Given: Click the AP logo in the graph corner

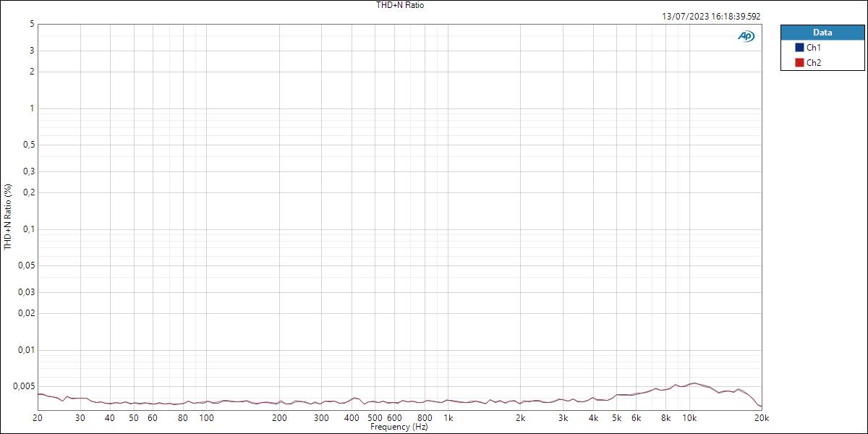Looking at the screenshot, I should click(744, 35).
